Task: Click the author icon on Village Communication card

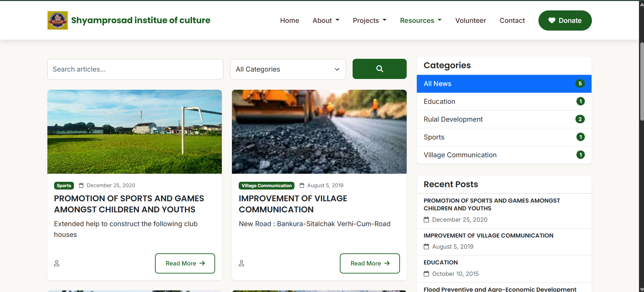Action: pyautogui.click(x=241, y=263)
